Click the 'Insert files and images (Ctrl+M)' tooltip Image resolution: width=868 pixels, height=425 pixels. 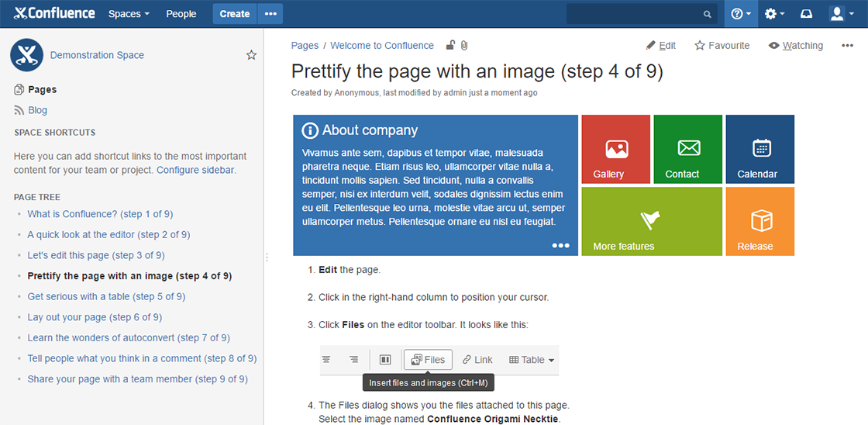pyautogui.click(x=428, y=383)
